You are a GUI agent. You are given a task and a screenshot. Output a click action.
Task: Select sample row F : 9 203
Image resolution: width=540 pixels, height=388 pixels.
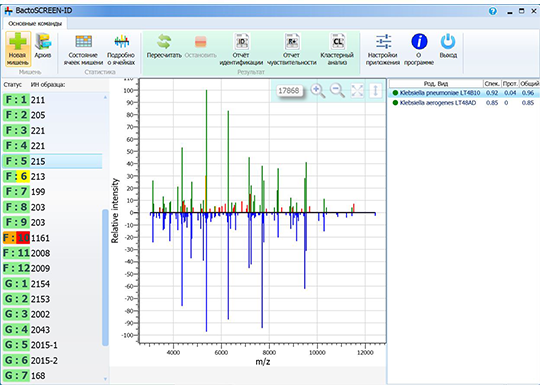(52, 222)
